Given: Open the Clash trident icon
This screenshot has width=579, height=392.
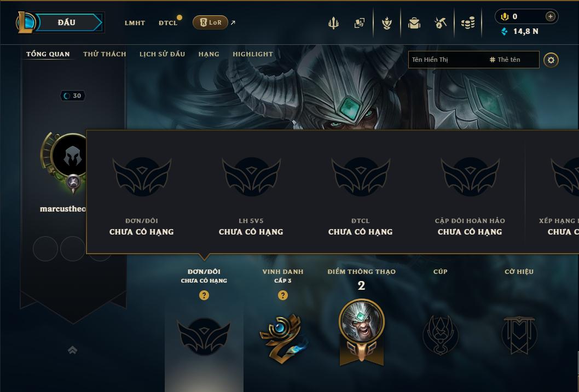Looking at the screenshot, I should (x=333, y=23).
